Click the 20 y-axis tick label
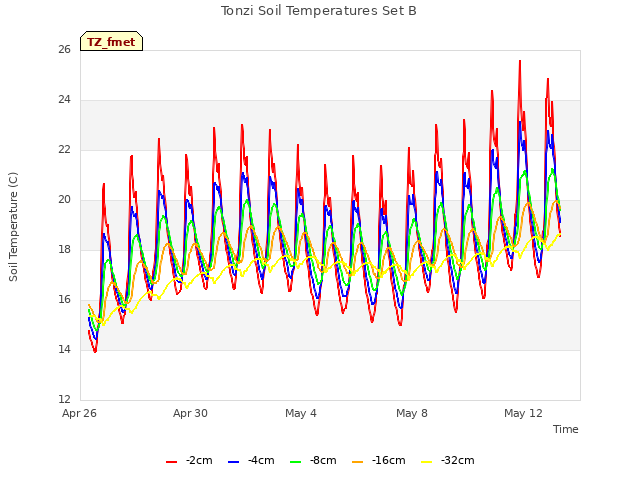The height and width of the screenshot is (480, 640). 64,200
